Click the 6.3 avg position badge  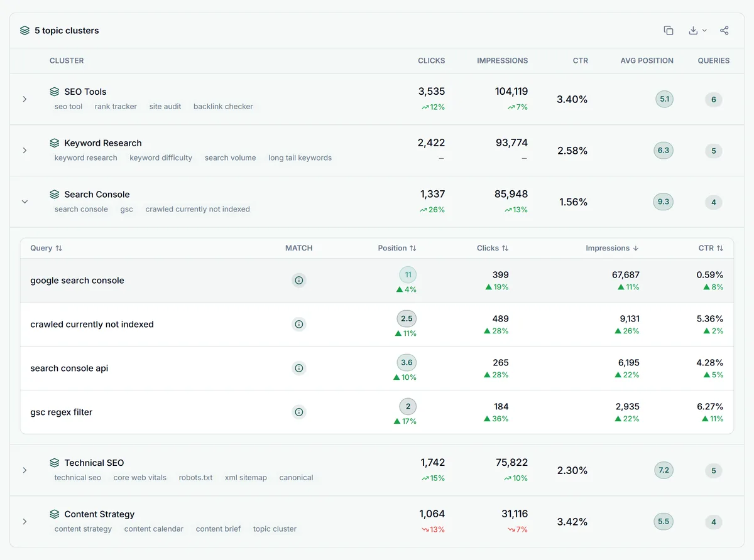(x=663, y=151)
